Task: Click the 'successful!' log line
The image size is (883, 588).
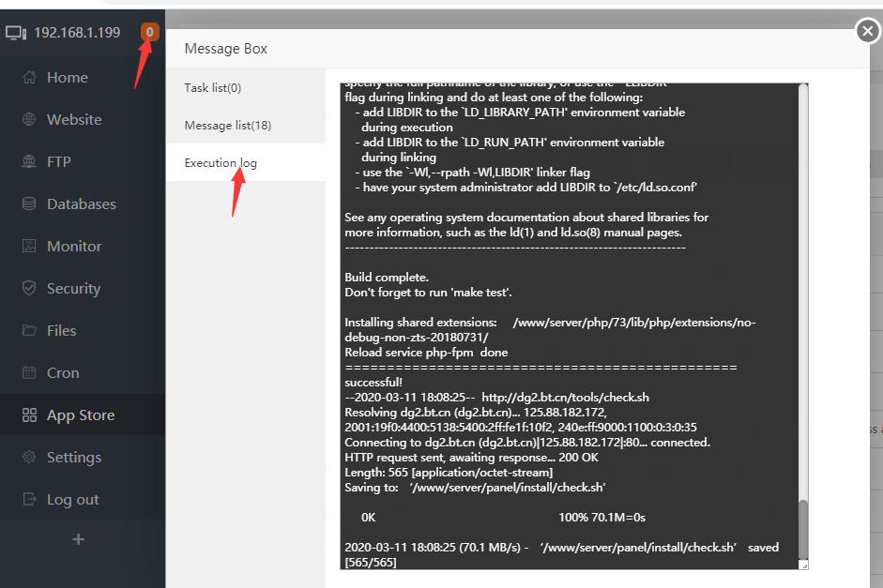Action: (x=373, y=383)
